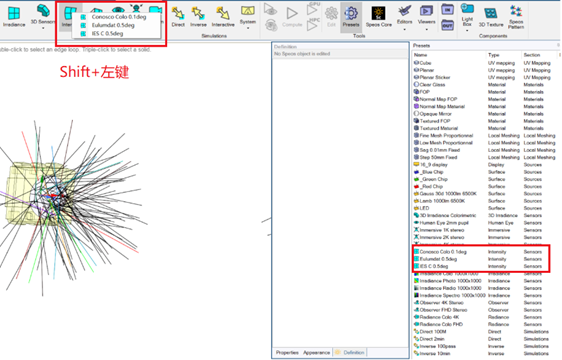The width and height of the screenshot is (562, 360).
Task: Expand the System dropdown arrow
Action: tap(248, 28)
